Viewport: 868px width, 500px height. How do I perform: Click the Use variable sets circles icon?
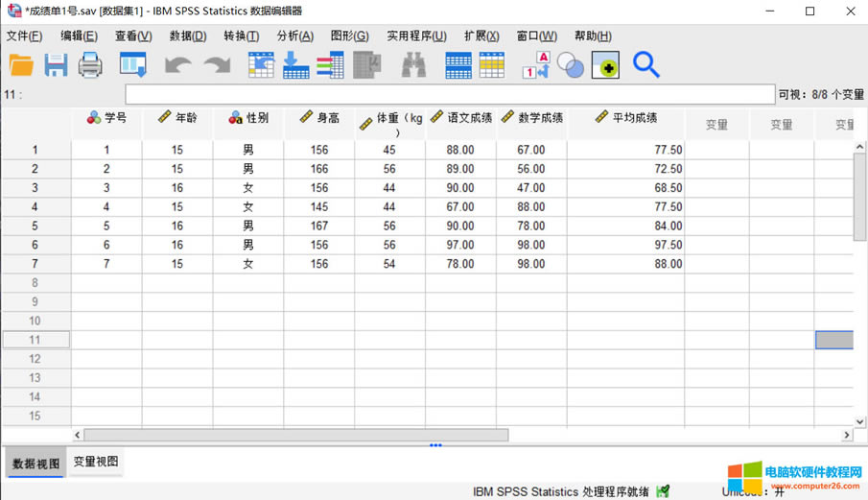(571, 65)
